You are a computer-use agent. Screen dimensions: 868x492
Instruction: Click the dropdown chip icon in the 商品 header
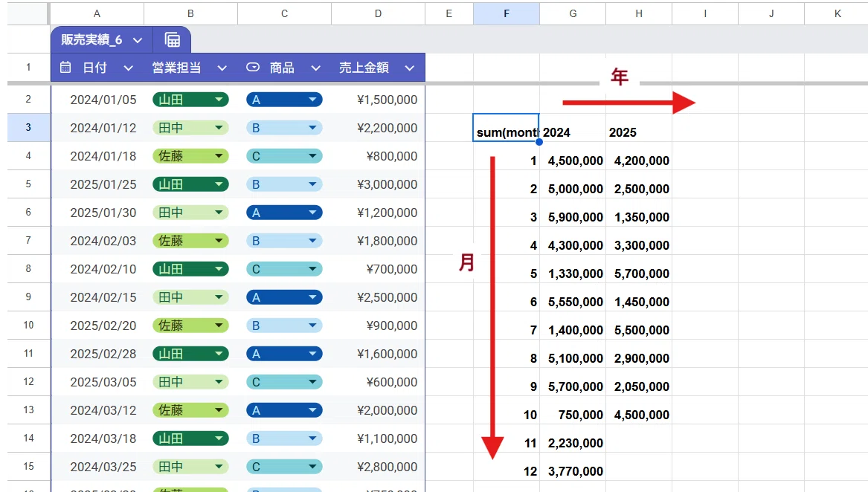coord(253,68)
